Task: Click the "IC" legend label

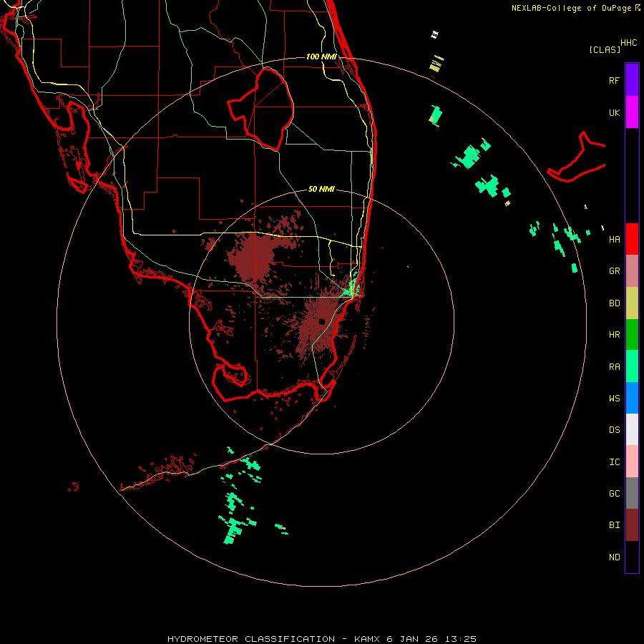Action: click(614, 462)
